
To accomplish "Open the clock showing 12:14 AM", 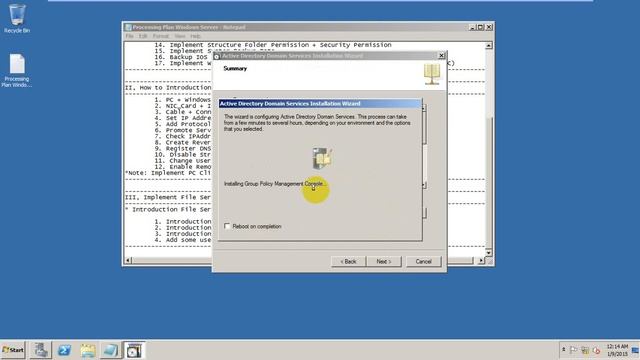I will pos(617,350).
